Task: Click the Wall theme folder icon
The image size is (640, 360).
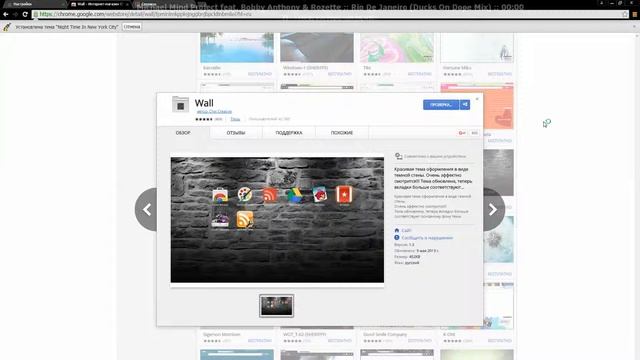Action: pos(180,104)
